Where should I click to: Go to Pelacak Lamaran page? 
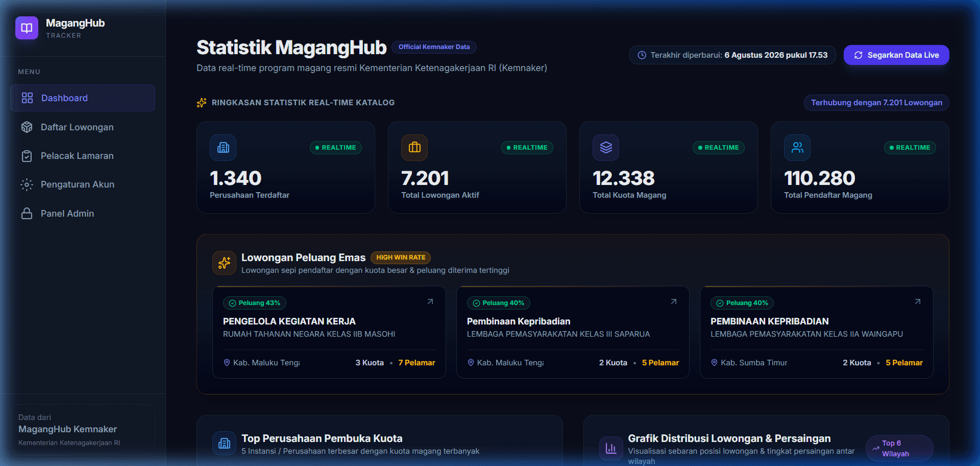(83, 156)
